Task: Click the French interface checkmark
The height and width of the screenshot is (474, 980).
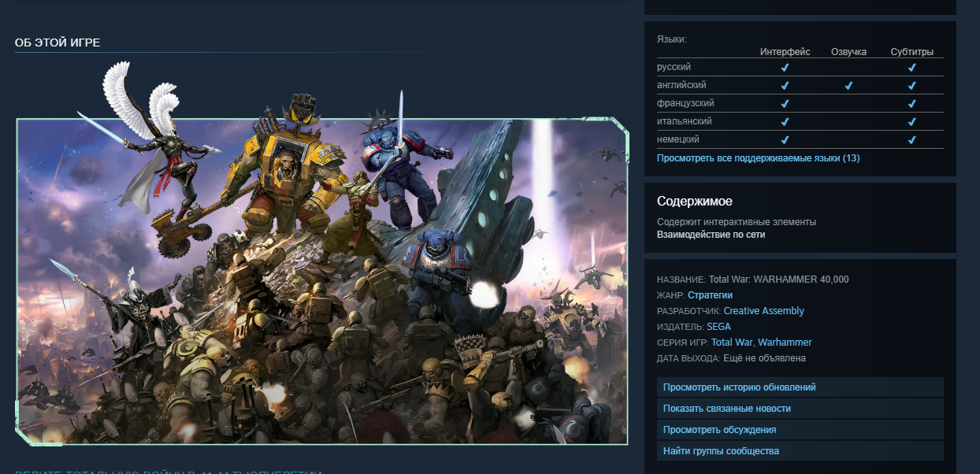Action: tap(785, 104)
